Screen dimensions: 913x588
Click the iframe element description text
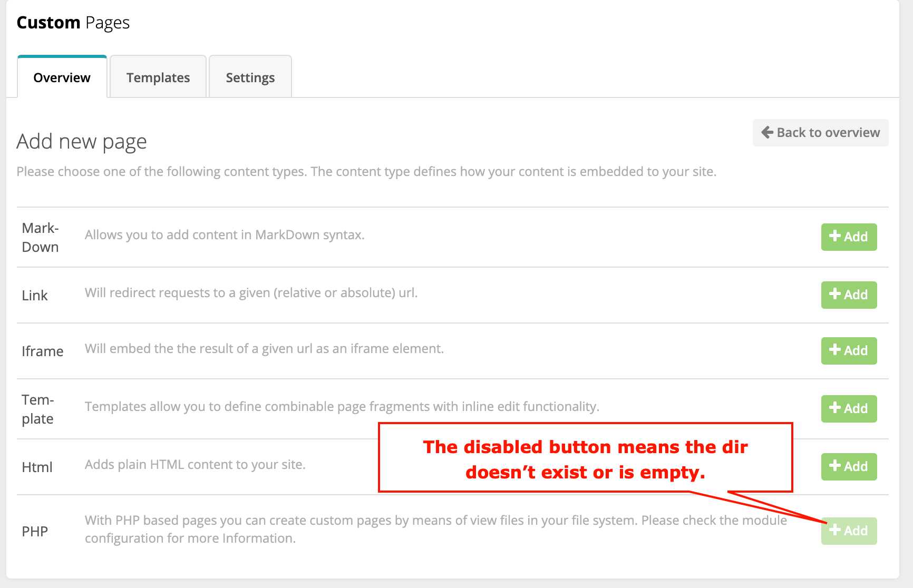264,349
